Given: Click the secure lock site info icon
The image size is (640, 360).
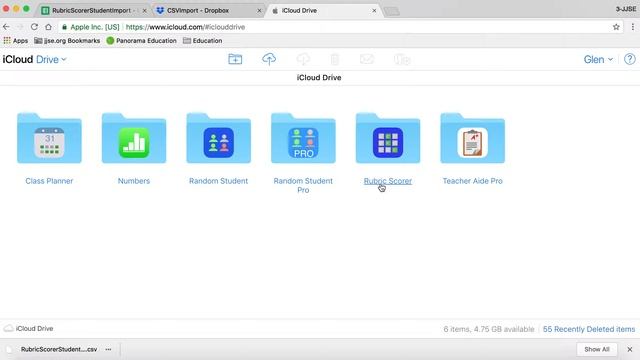Looking at the screenshot, I should coord(64,27).
